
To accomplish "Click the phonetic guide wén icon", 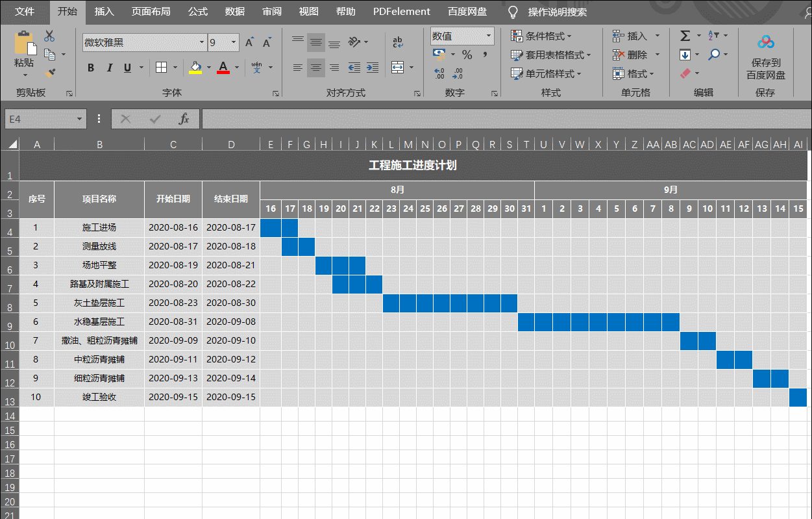I will [256, 67].
